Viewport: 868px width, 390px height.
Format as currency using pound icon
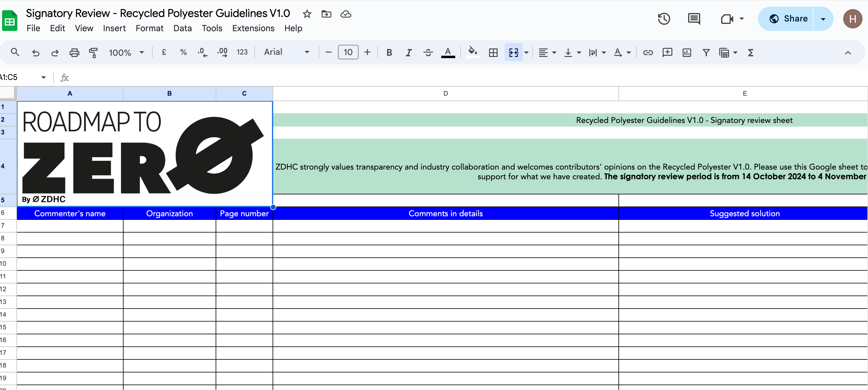164,52
